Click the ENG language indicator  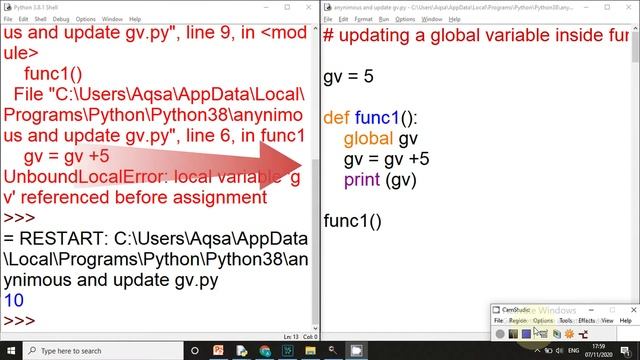click(x=573, y=351)
